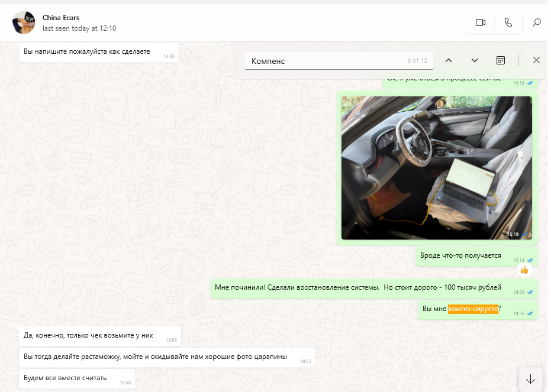Go to previous search result arrow

(x=449, y=60)
